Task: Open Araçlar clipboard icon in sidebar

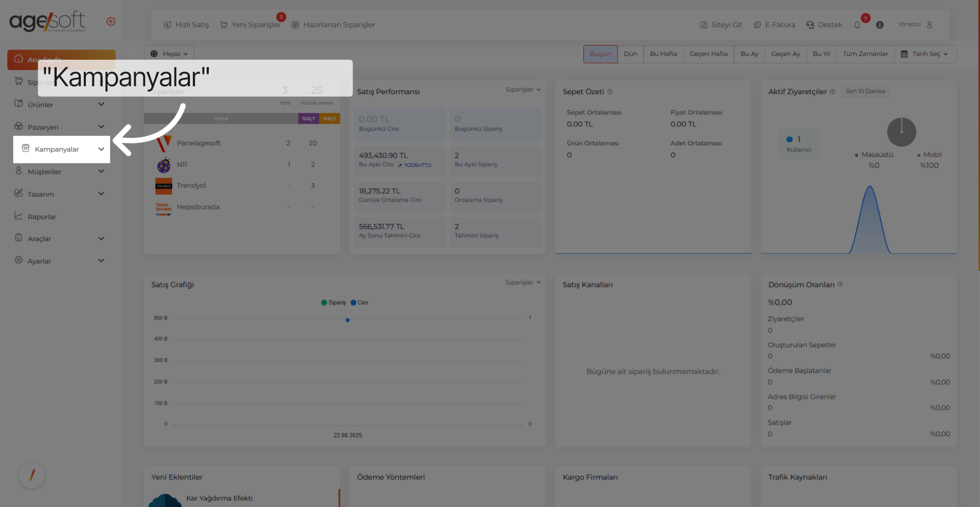Action: click(19, 238)
